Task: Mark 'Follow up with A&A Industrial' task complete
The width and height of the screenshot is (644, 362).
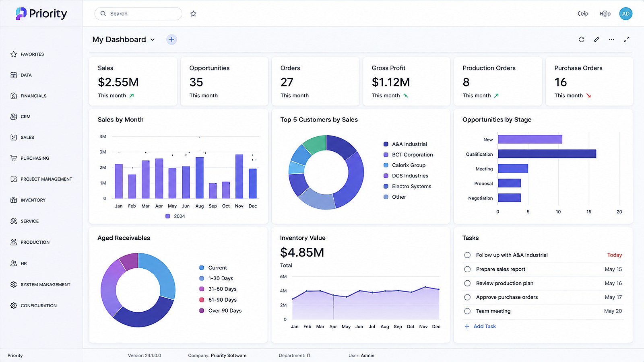Action: click(467, 255)
